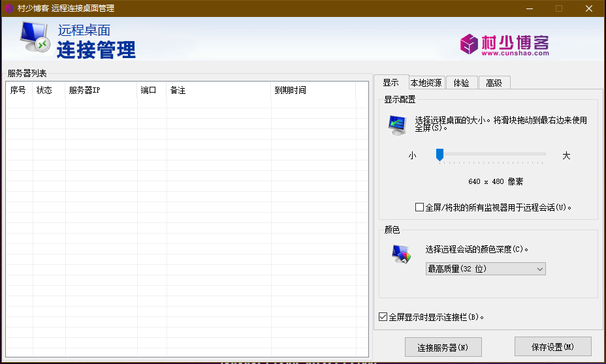
Task: Enable 全屏/将我的所有监视器用于远程会话 checkbox
Action: (419, 207)
